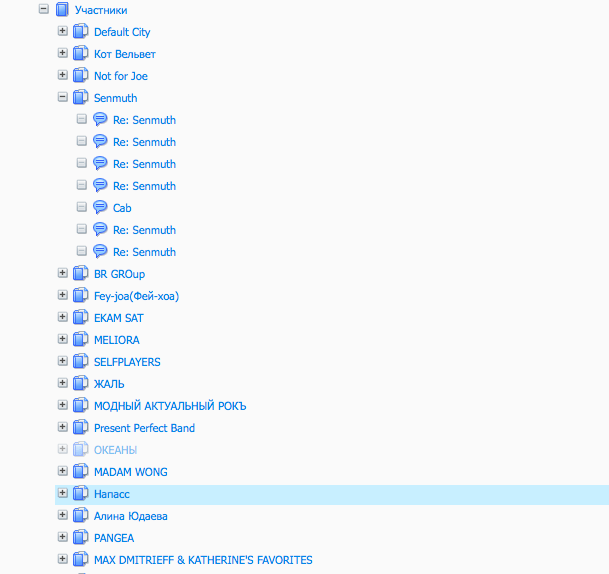Viewport: 609px width, 574px height.
Task: Collapse the Senmuth topic
Action: pos(63,97)
